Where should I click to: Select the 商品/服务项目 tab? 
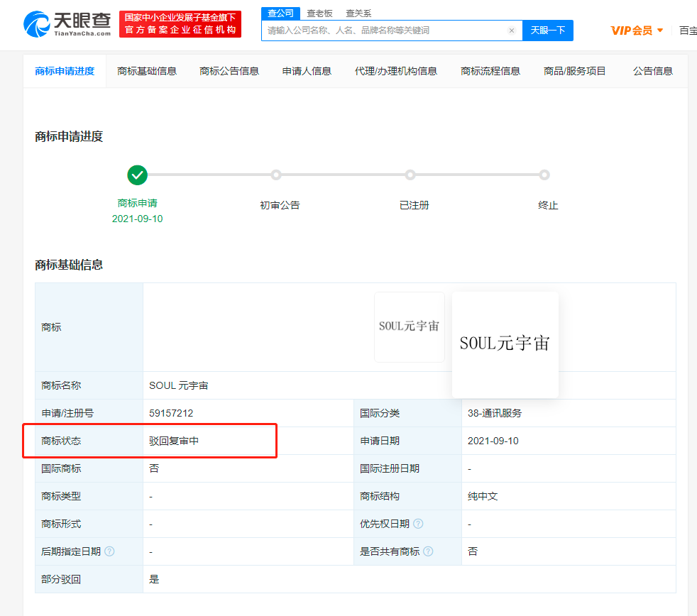(x=574, y=71)
